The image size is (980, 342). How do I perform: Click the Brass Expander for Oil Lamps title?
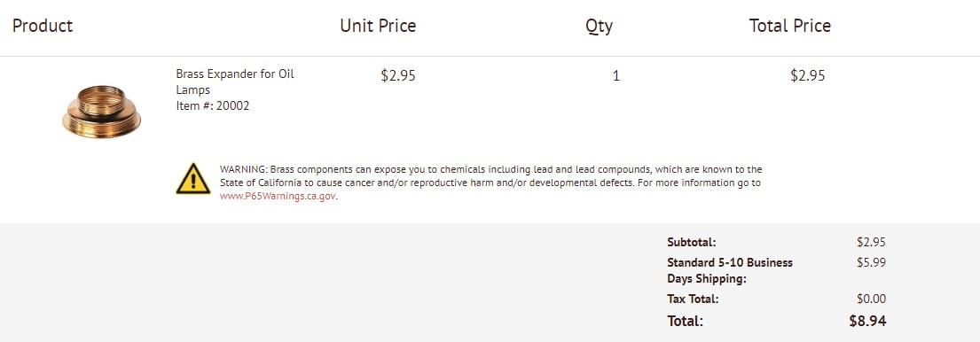[x=235, y=82]
